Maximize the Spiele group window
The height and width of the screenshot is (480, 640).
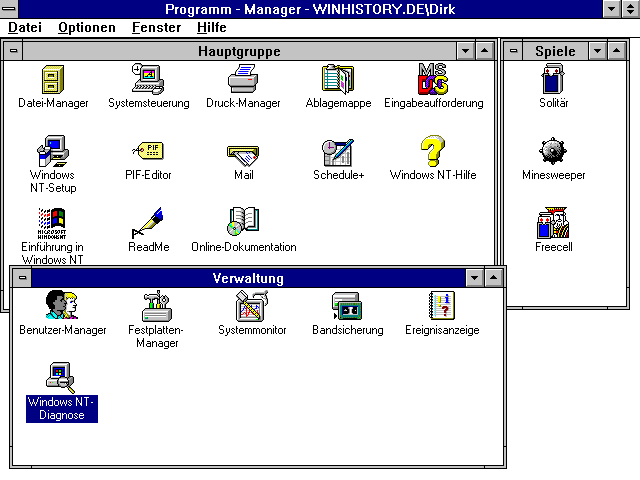click(617, 51)
